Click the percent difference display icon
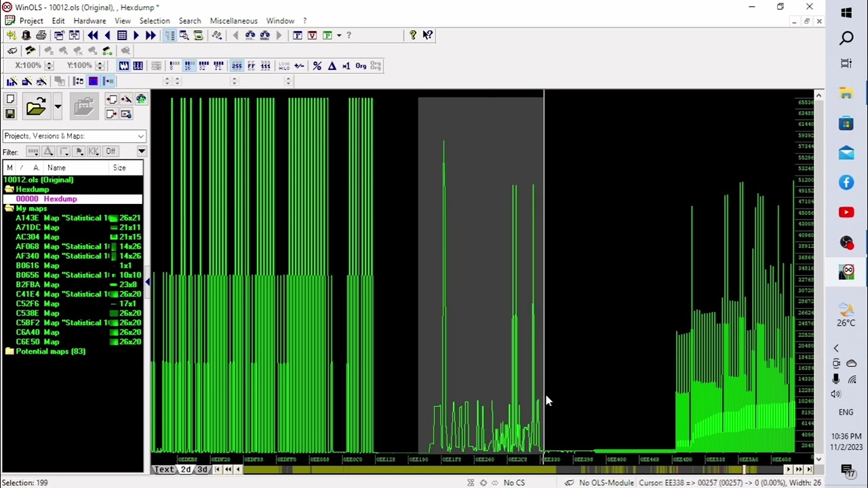 point(317,66)
